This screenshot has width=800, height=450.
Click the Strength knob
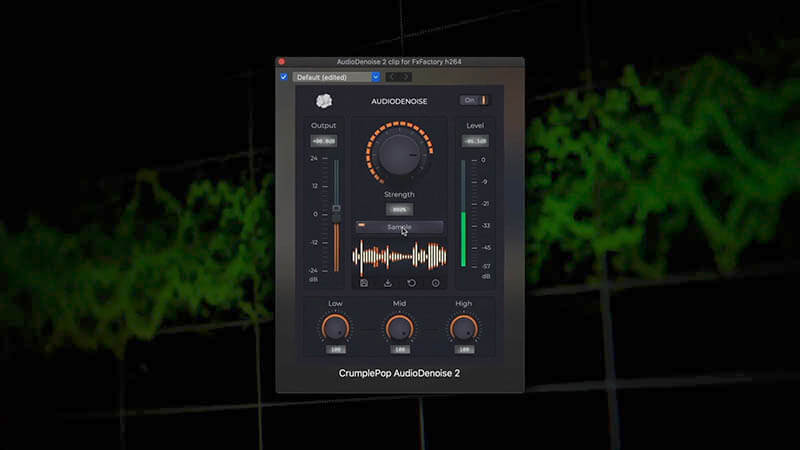(x=399, y=154)
